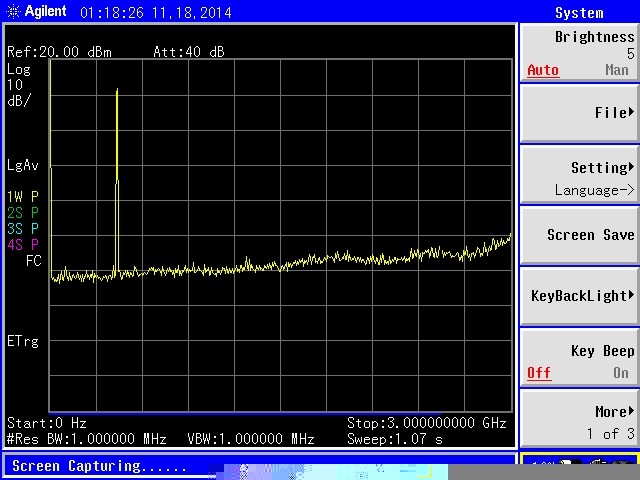Click the FC status indicator
The width and height of the screenshot is (640, 480).
[34, 261]
